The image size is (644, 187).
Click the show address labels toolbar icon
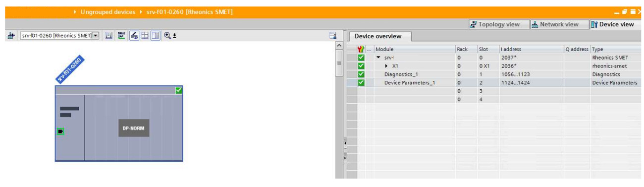pos(109,36)
